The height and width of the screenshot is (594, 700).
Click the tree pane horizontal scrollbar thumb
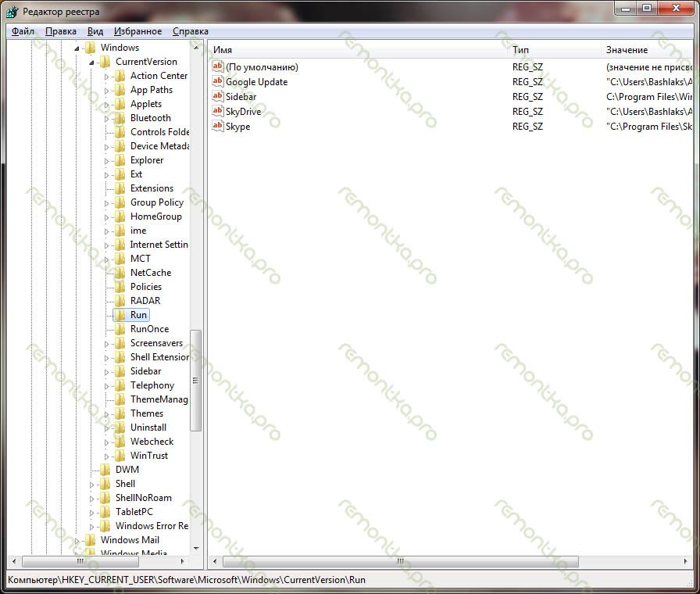(80, 561)
